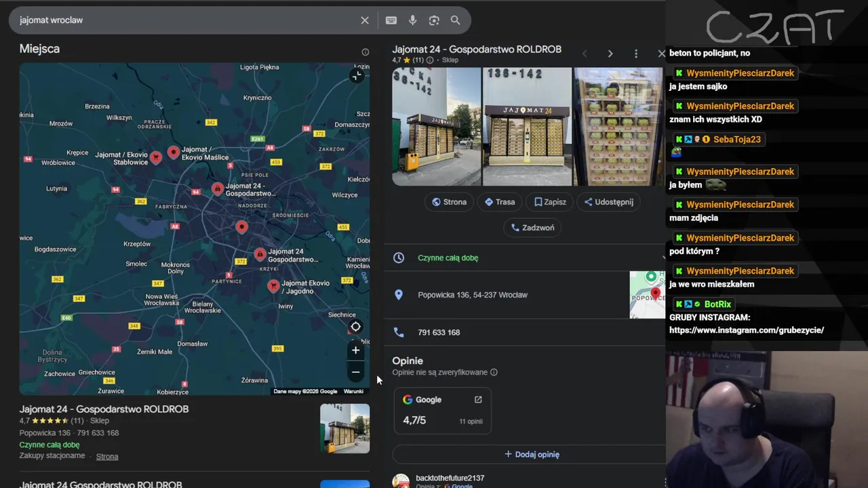Open the Strona website button
Viewport: 868px width, 488px height.
(x=449, y=202)
